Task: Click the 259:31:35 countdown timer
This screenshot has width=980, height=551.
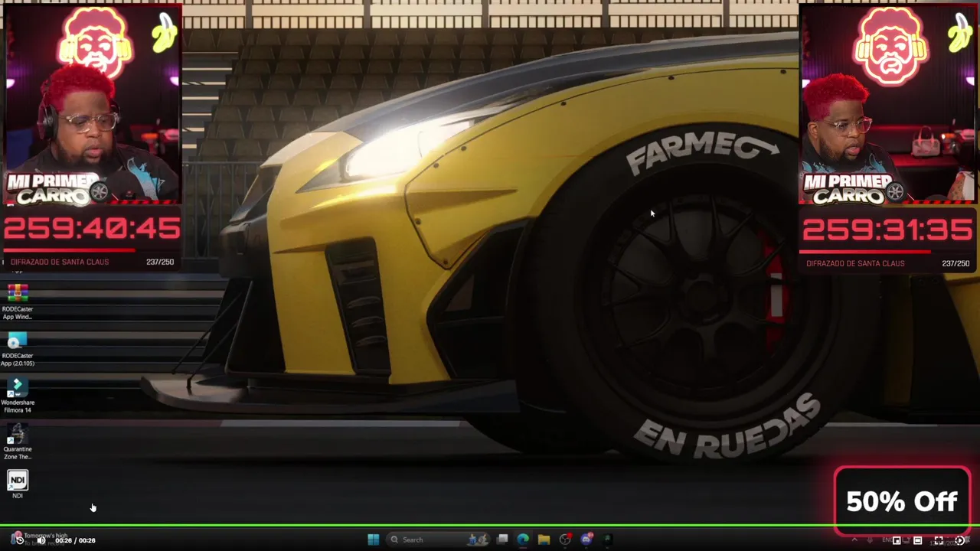Action: [x=887, y=230]
